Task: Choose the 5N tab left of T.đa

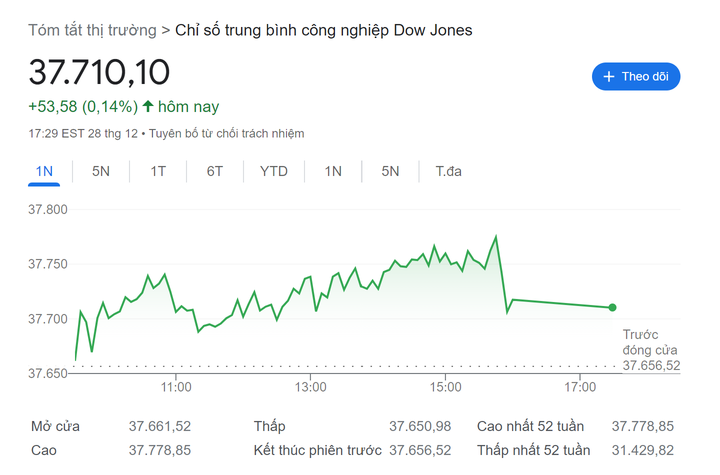Action: (390, 171)
